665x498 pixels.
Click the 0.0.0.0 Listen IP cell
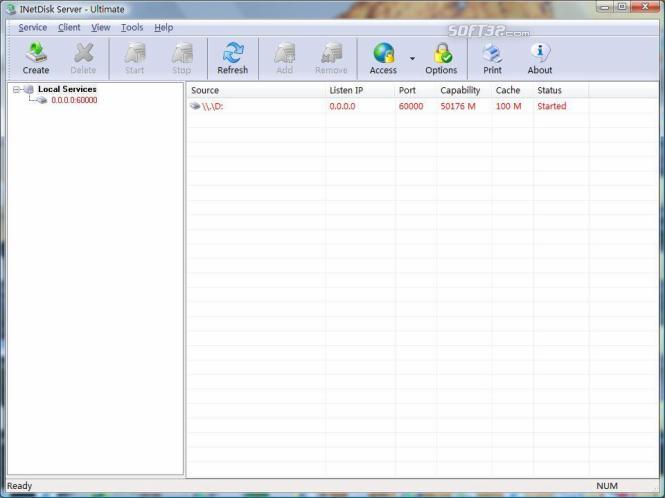[343, 106]
